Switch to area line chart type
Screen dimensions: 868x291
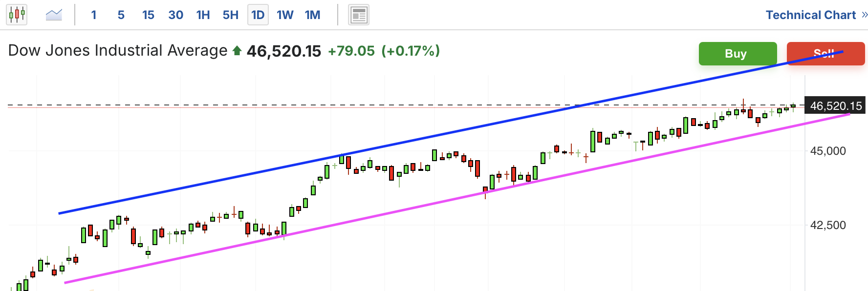(54, 15)
